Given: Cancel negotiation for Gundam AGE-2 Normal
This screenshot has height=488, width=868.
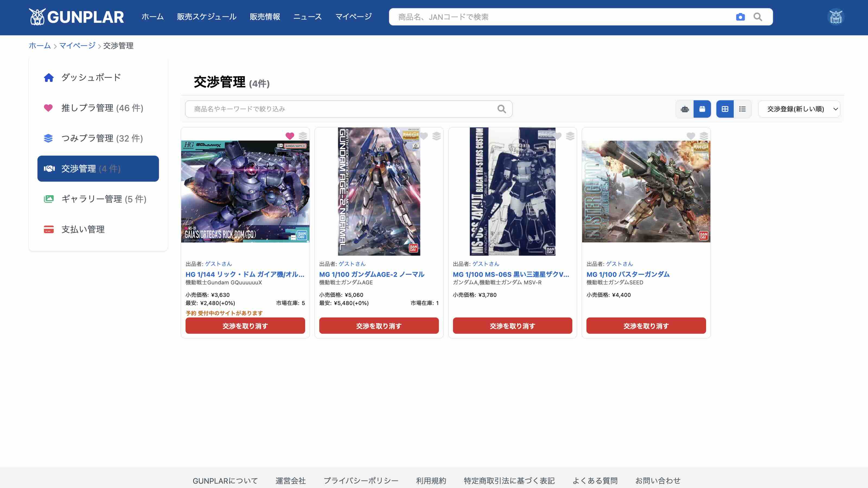Looking at the screenshot, I should [x=379, y=326].
